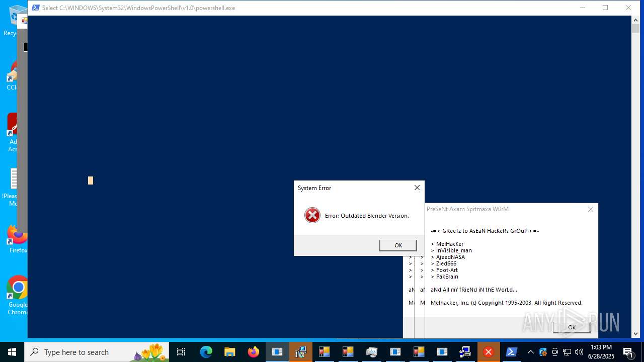Screen dimensions: 644x362
Task: Switch to PowerShell taskbar button
Action: (x=512, y=352)
